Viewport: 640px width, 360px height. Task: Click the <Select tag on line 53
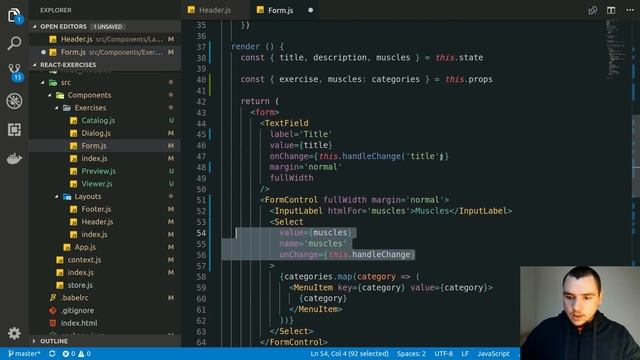[287, 222]
